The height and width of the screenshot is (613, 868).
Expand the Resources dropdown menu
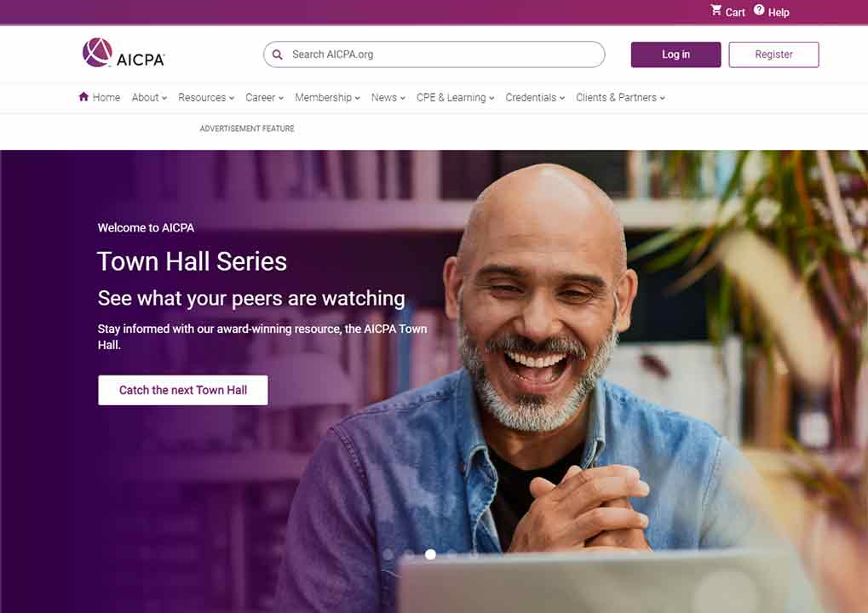(206, 97)
